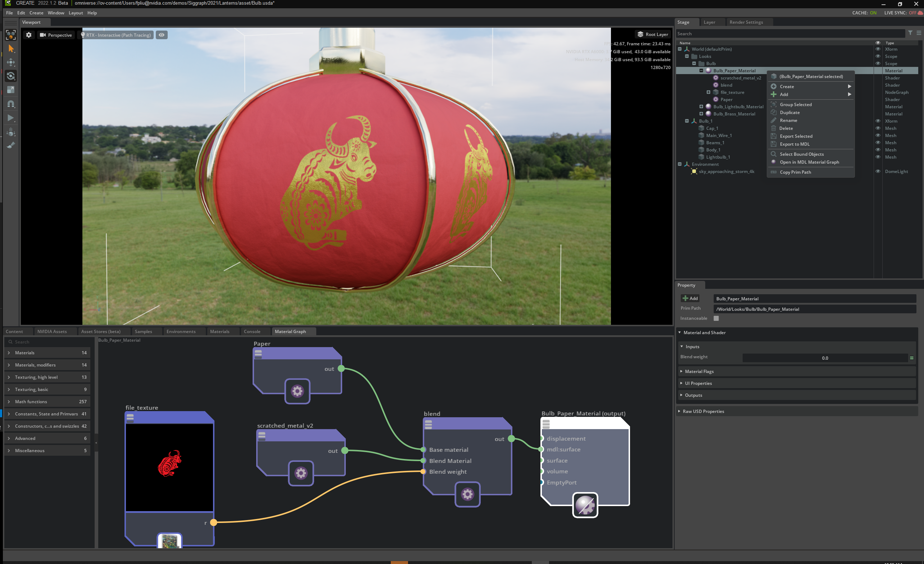Click the output node material icon
924x564 pixels.
(x=585, y=505)
